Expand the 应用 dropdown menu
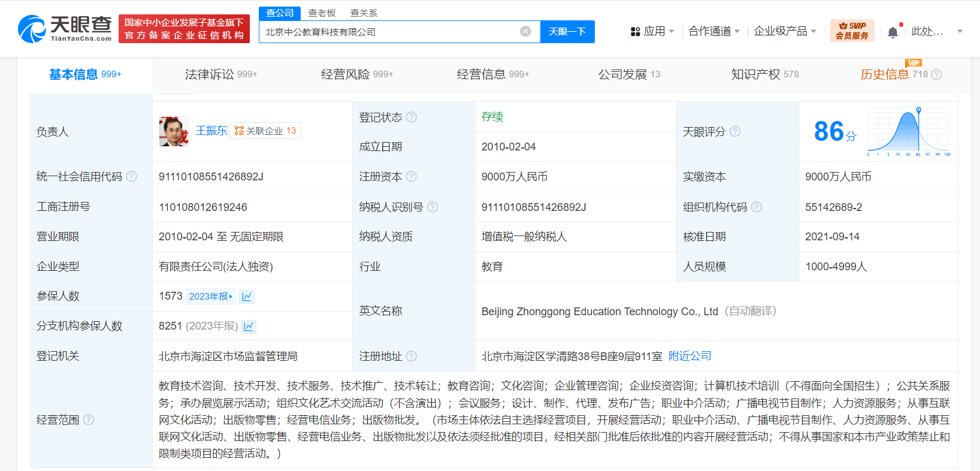This screenshot has height=471, width=980. click(x=653, y=31)
